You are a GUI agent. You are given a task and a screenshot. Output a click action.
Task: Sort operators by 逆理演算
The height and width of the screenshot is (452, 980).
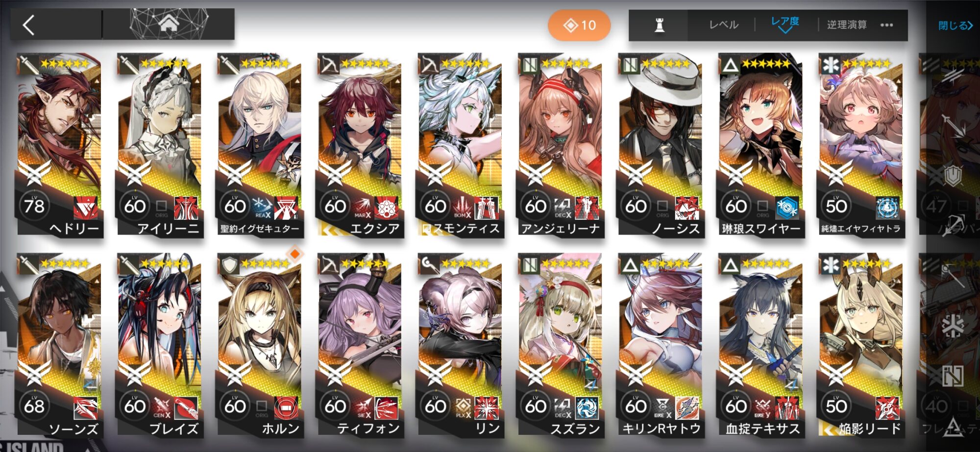pyautogui.click(x=847, y=25)
